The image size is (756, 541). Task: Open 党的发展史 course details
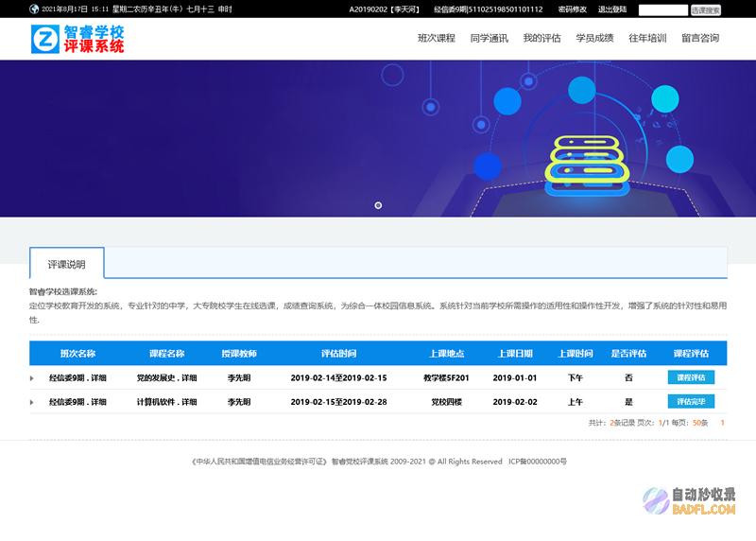pyautogui.click(x=167, y=378)
